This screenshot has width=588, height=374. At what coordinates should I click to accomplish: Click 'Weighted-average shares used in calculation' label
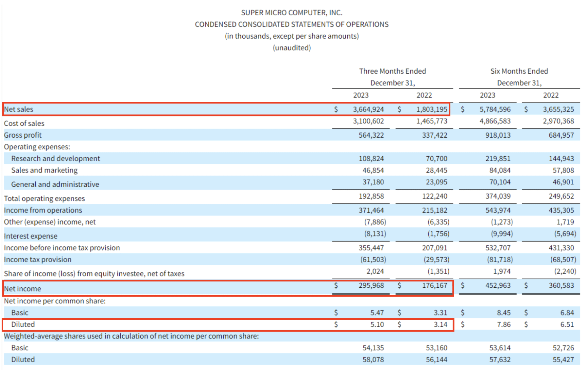click(x=131, y=336)
